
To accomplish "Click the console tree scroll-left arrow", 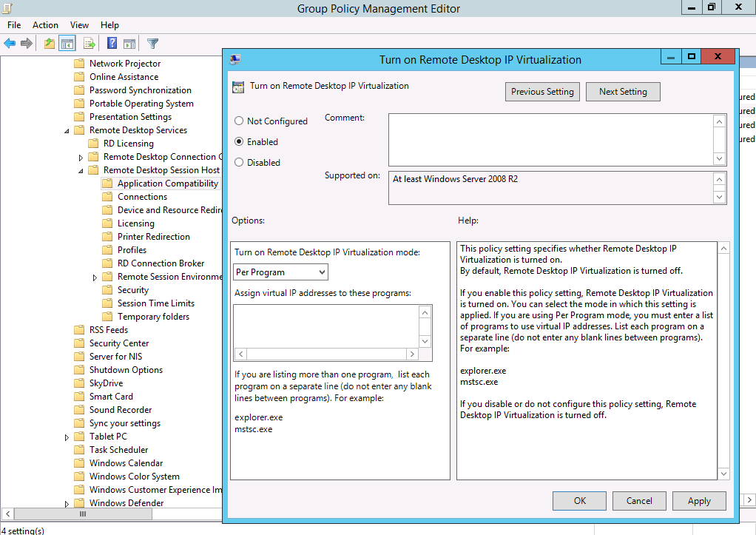I will click(7, 514).
